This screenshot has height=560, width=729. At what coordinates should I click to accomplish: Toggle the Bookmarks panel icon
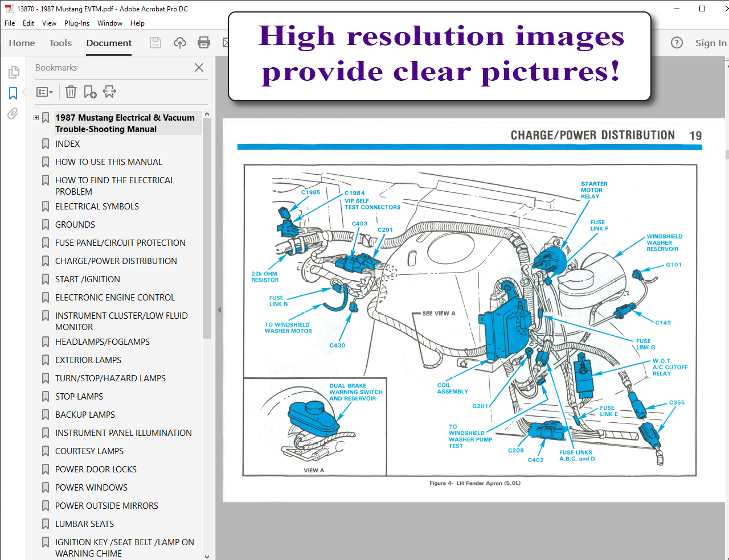[13, 93]
